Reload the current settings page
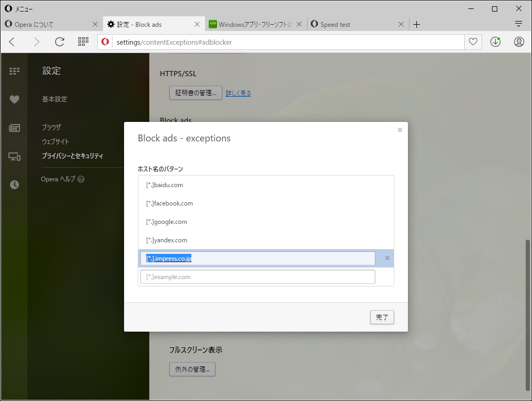The image size is (532, 401). click(60, 42)
